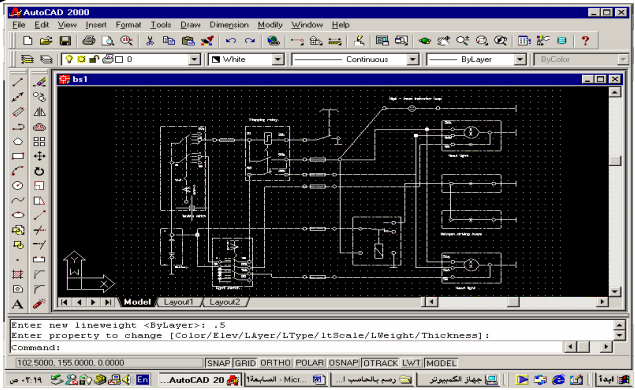This screenshot has width=635, height=390.
Task: Select the Copy Object tool
Action: point(39,97)
